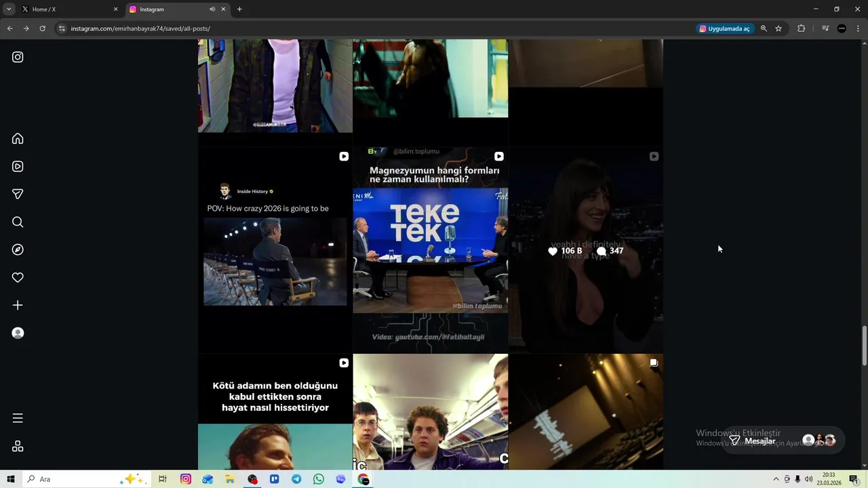Open File Explorer from the taskbar

click(230, 479)
